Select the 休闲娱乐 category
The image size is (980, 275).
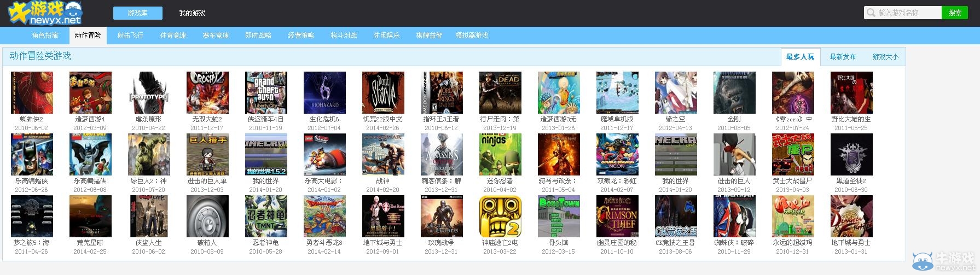tap(386, 35)
